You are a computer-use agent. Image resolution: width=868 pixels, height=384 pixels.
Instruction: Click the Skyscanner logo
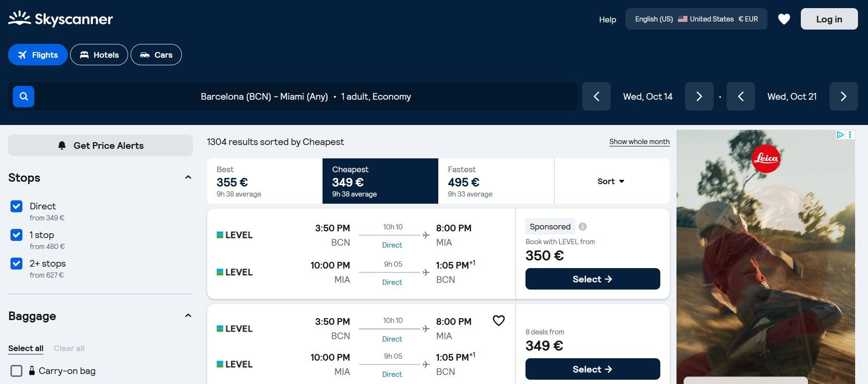pyautogui.click(x=61, y=19)
